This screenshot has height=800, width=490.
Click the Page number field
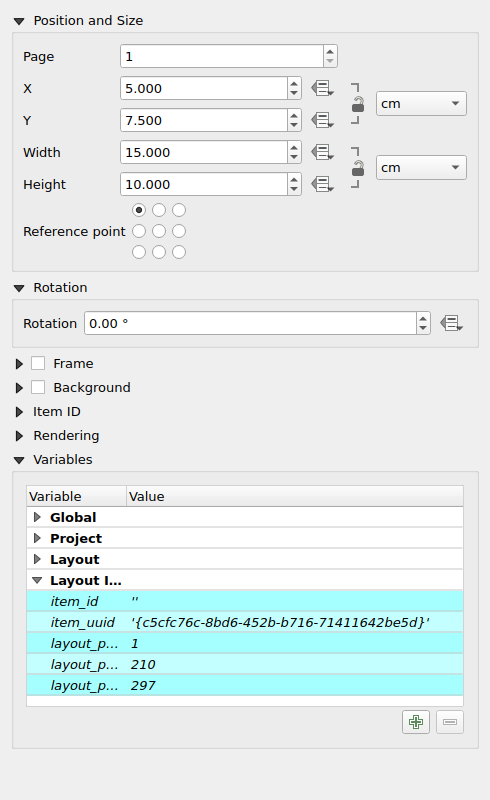coord(222,56)
